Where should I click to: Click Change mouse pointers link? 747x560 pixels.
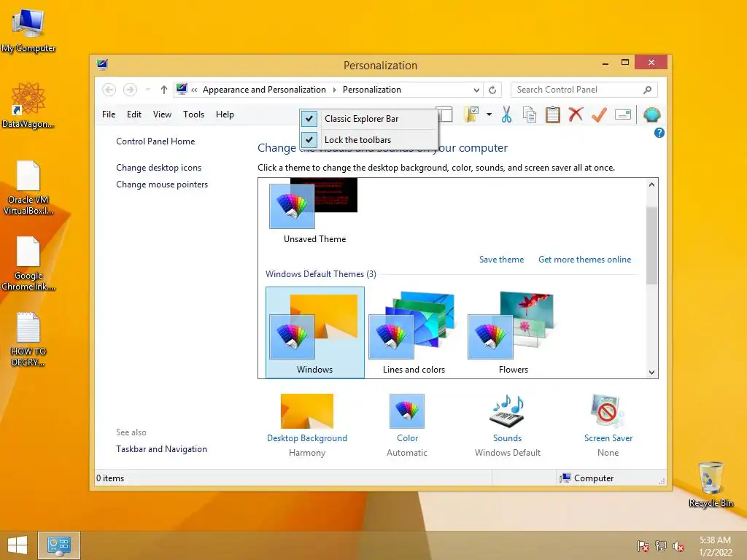162,184
